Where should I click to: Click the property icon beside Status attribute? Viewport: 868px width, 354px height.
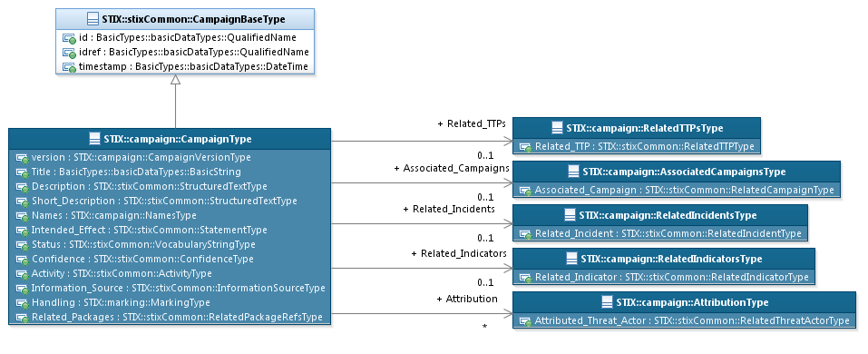click(x=22, y=245)
